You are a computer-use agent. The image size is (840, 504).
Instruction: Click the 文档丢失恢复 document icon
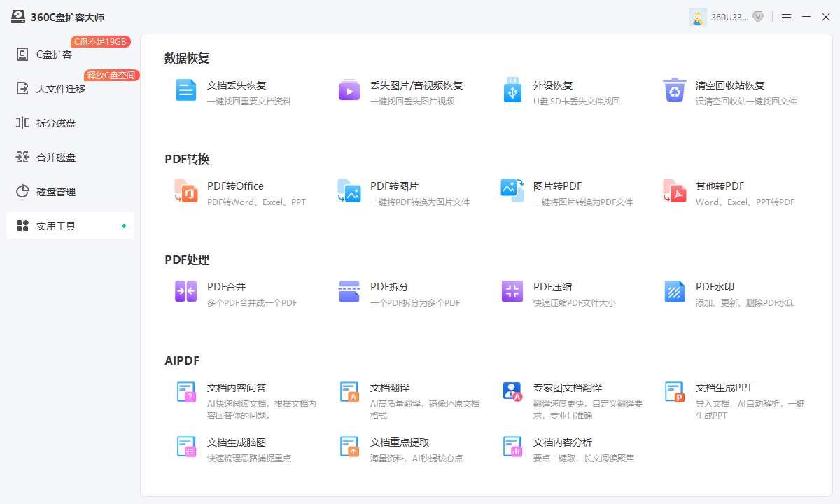(x=186, y=90)
